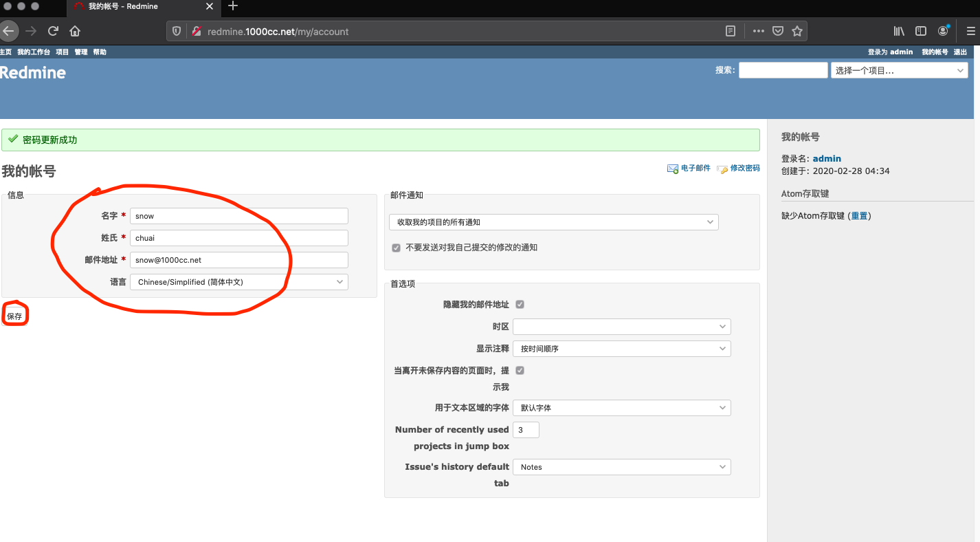Viewport: 980px width, 542px height.
Task: Click the 退出 logout link
Action: (960, 52)
